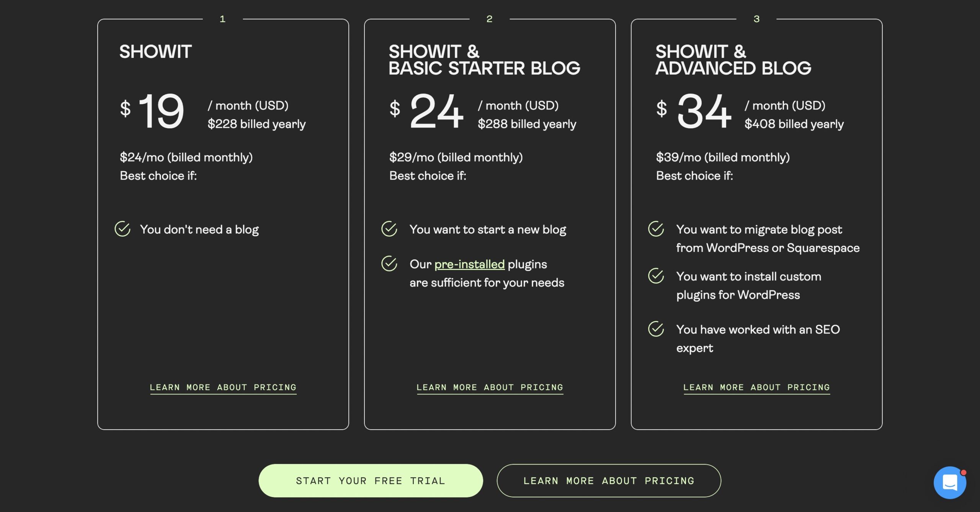Screen dimensions: 980x512
Task: Click checkmark icon beside SEO expert item
Action: [656, 329]
